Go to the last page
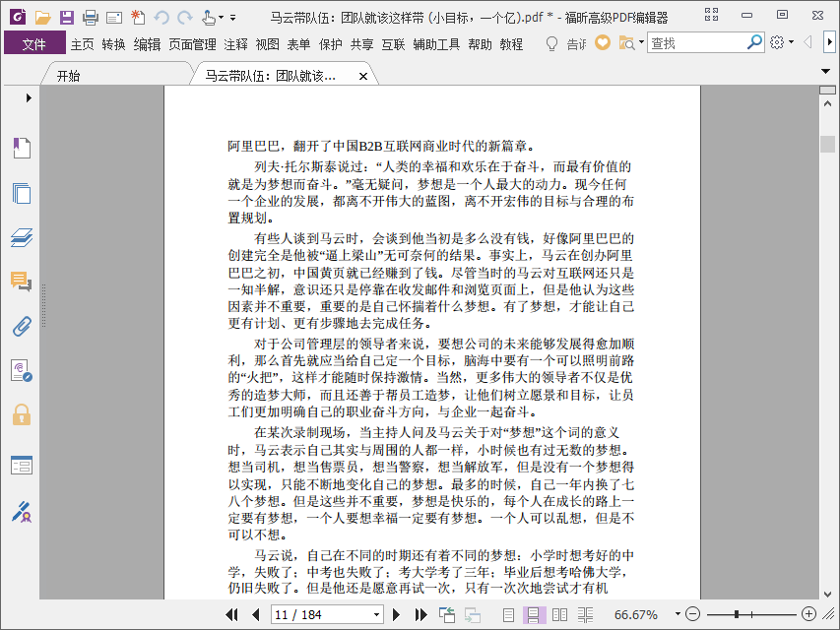The width and height of the screenshot is (840, 630). coord(421,614)
